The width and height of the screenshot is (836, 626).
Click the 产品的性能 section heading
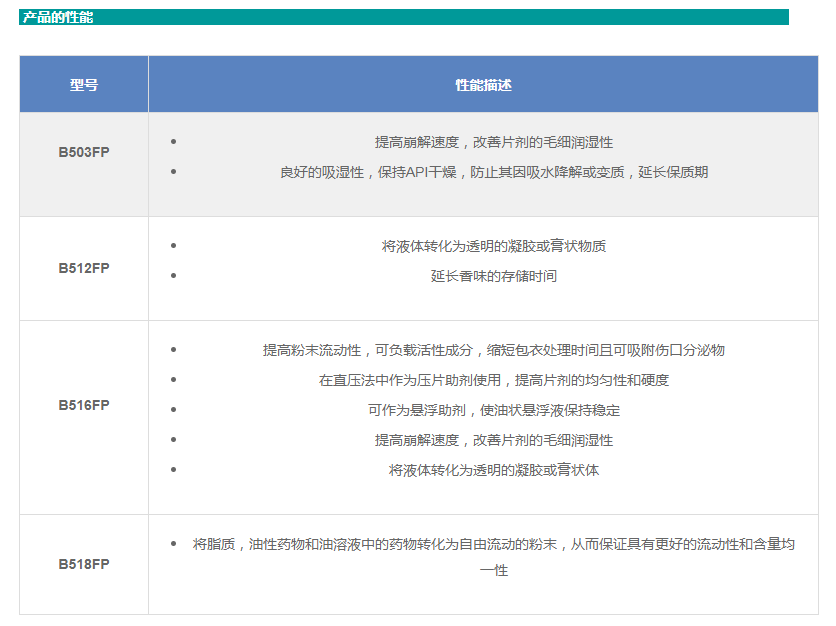[x=58, y=17]
